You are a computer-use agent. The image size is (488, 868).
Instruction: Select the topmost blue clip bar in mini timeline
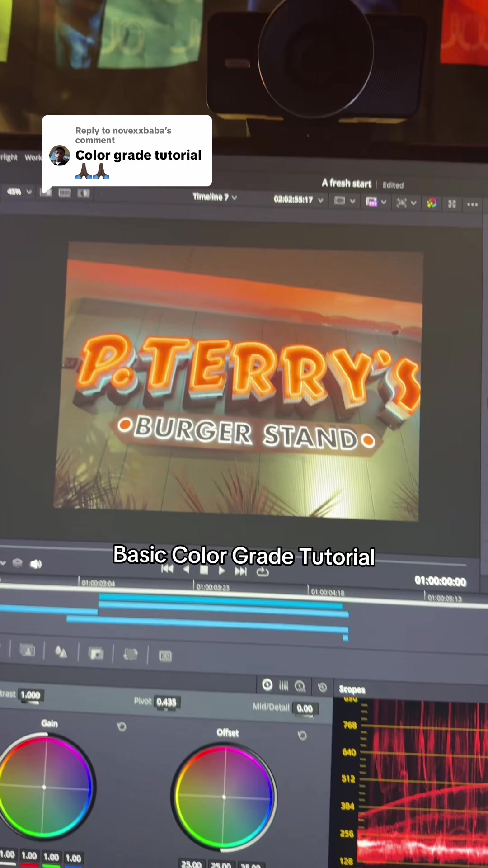point(221,601)
